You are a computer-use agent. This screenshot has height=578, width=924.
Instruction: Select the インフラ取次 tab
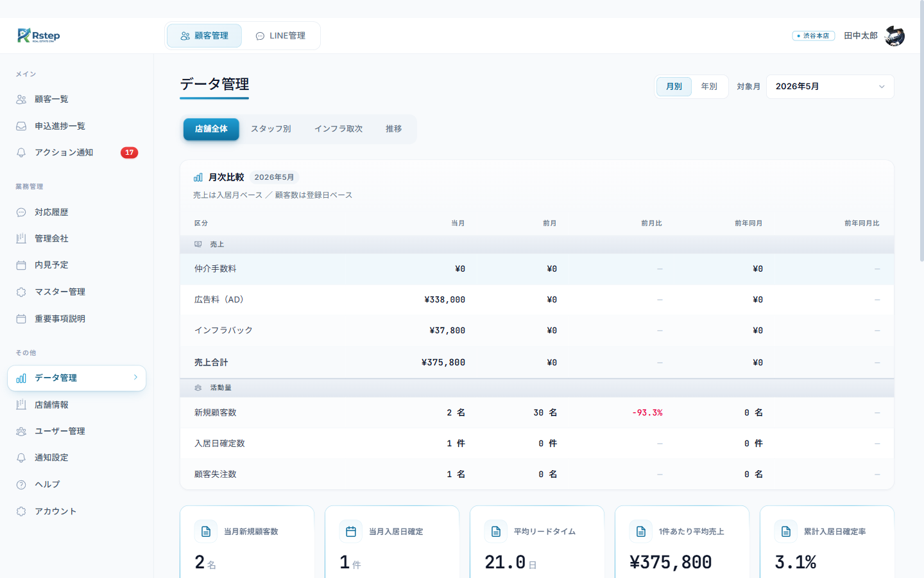pos(339,129)
